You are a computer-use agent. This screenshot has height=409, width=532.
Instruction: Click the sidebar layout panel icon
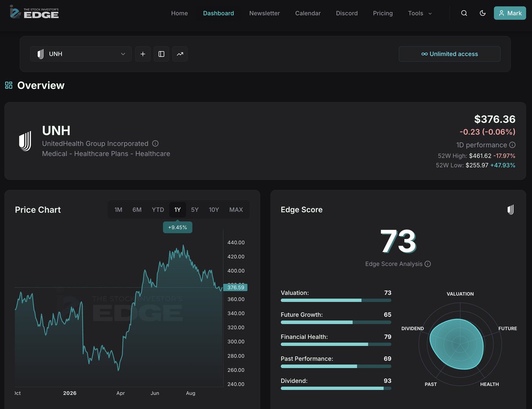(161, 54)
